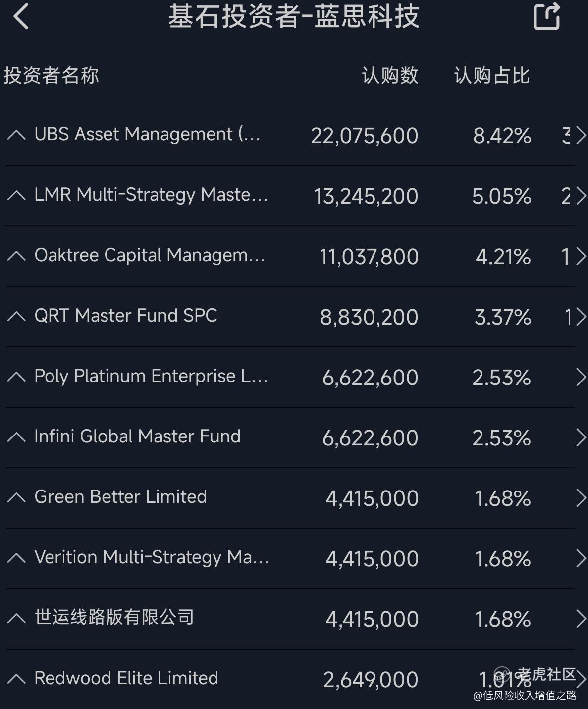Tap right chevron on Infini Global row
Viewport: 588px width, 709px height.
pos(581,437)
